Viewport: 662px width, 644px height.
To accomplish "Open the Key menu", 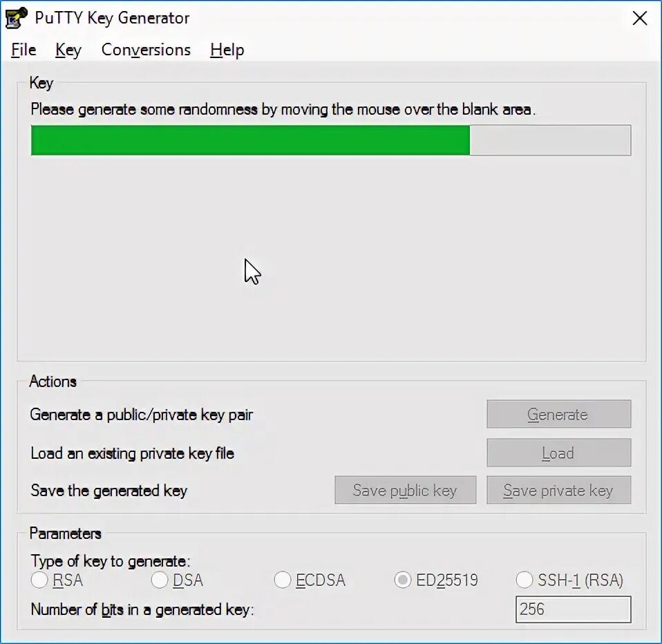I will pos(68,50).
